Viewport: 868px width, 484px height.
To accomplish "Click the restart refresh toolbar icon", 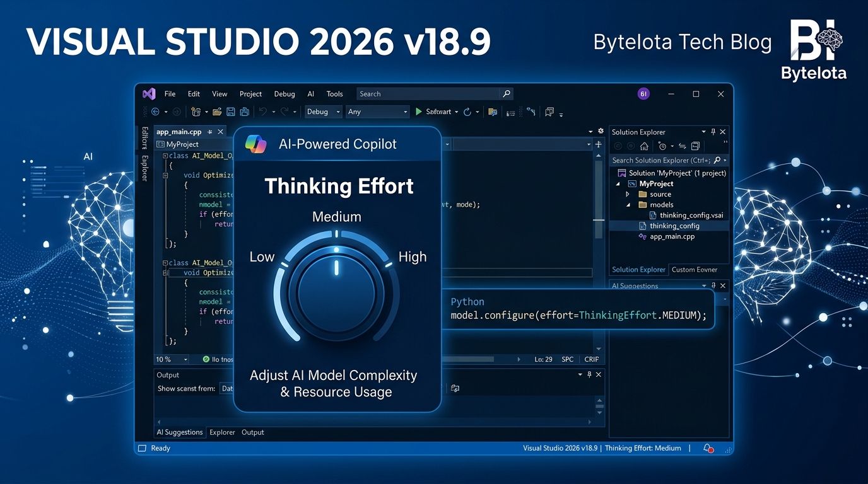I will point(467,112).
